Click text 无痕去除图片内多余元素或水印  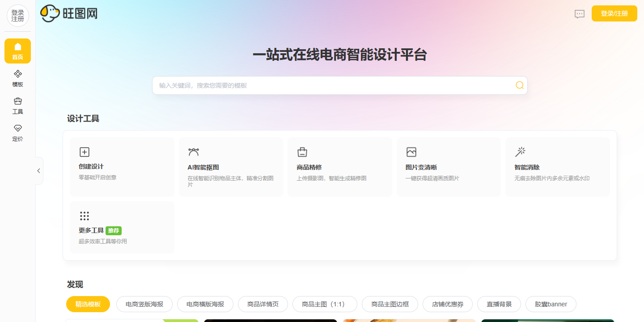(552, 178)
